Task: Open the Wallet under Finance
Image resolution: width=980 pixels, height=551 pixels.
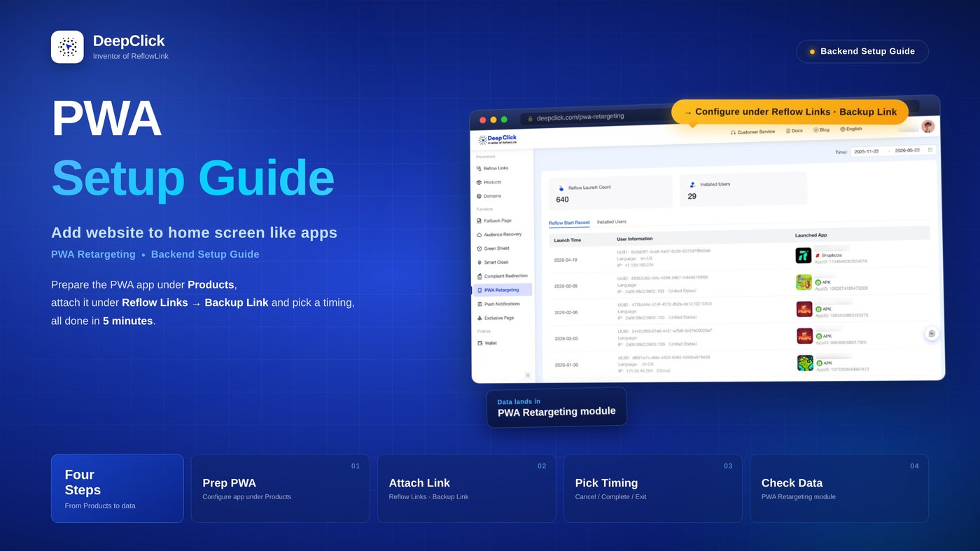Action: [486, 343]
